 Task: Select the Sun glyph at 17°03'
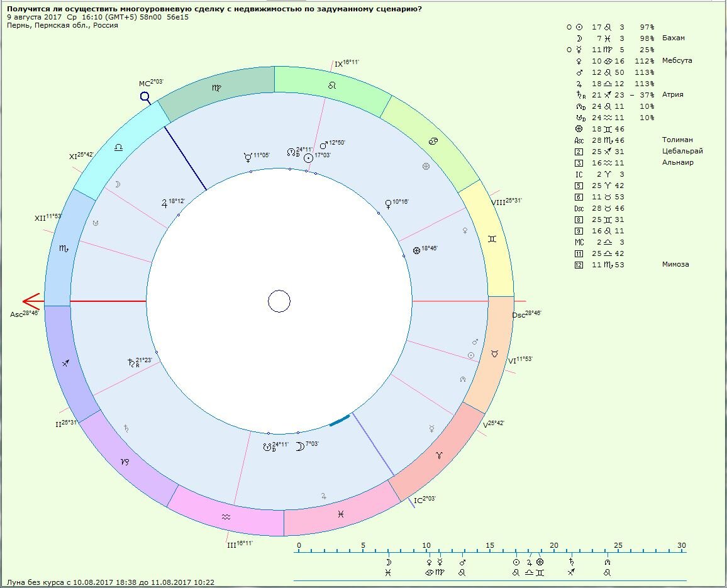308,158
